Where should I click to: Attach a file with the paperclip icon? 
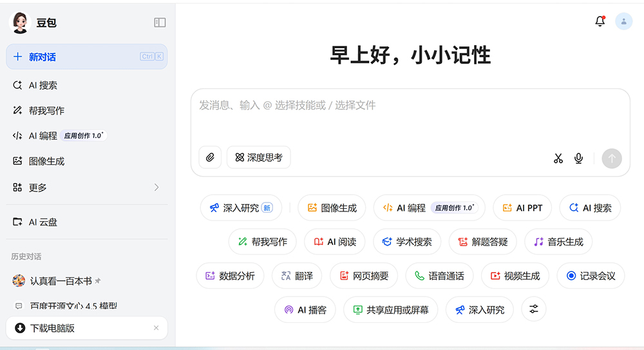(x=210, y=157)
